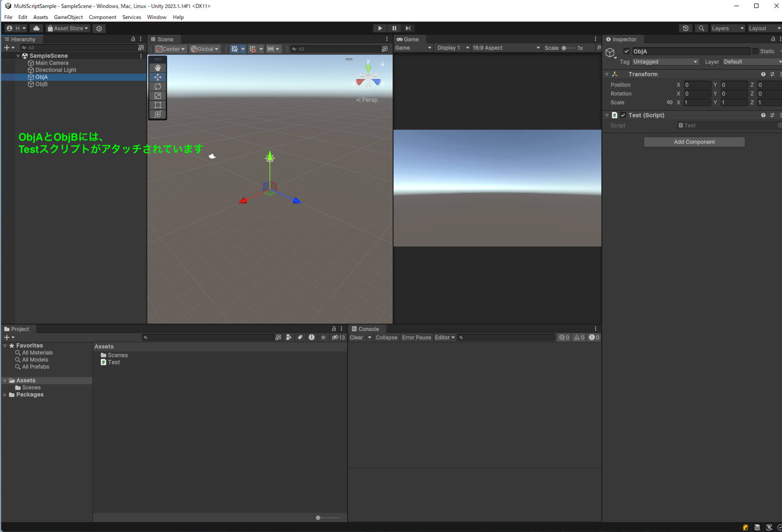Open the Center pivot mode dropdown
Image resolution: width=782 pixels, height=532 pixels.
pyautogui.click(x=170, y=49)
